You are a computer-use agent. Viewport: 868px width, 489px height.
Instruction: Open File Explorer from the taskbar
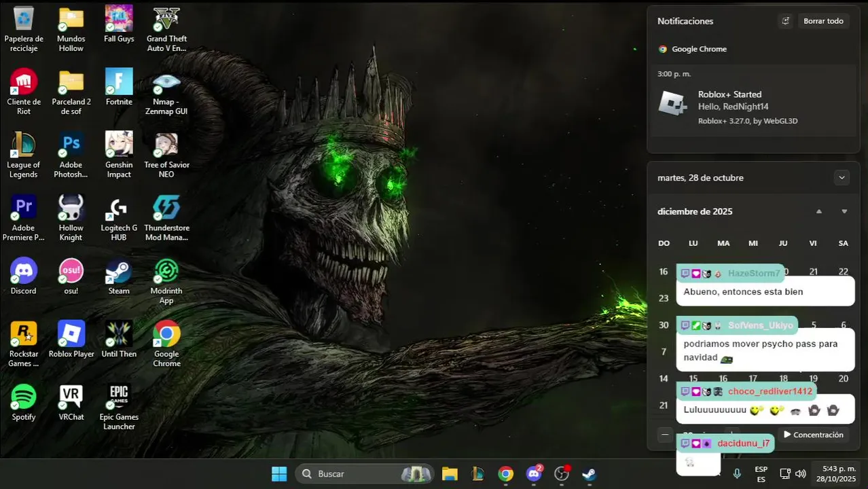(450, 474)
